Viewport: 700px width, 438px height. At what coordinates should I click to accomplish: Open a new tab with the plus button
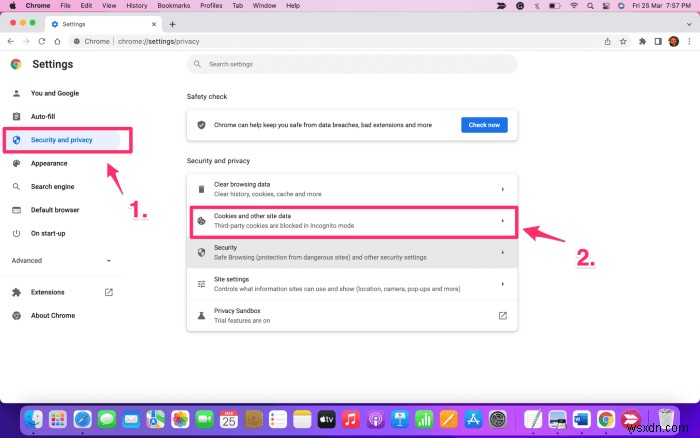(x=172, y=24)
